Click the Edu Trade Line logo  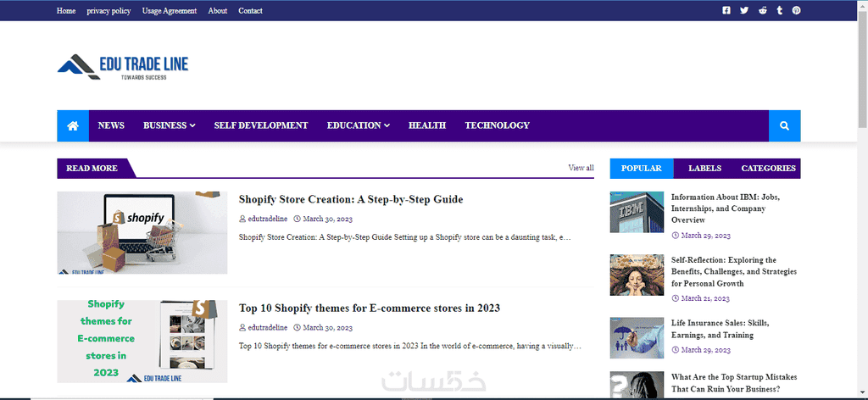[123, 67]
